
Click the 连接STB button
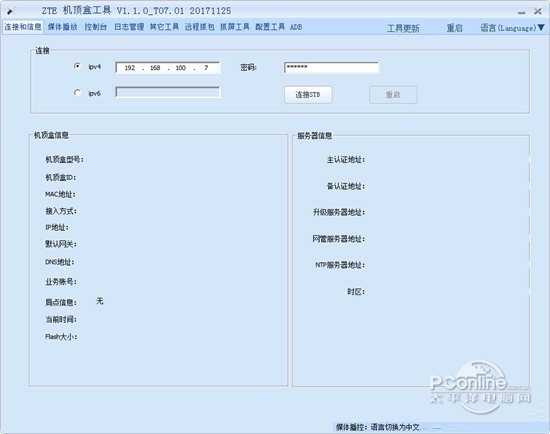(x=308, y=95)
